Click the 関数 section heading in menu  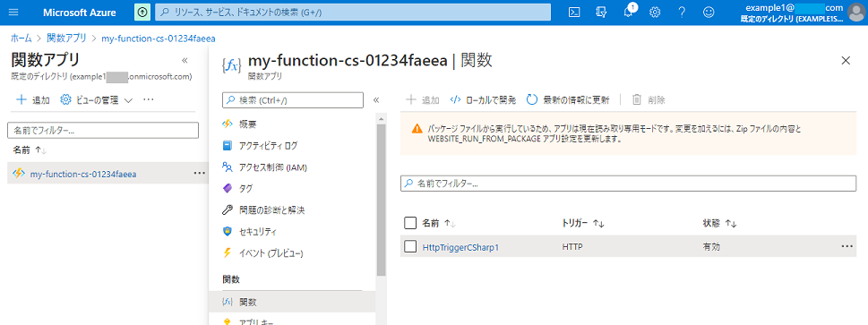(x=231, y=279)
